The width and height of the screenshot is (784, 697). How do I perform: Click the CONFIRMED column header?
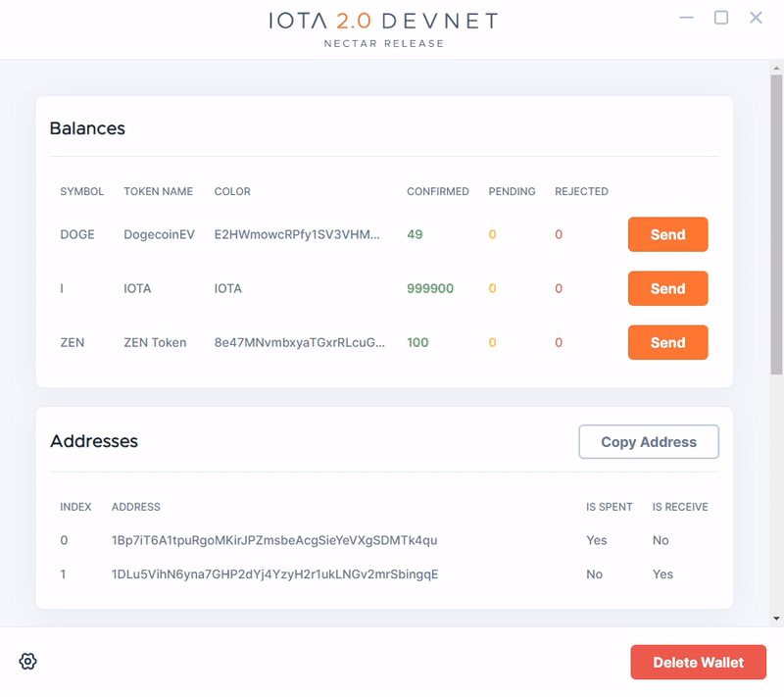point(437,192)
